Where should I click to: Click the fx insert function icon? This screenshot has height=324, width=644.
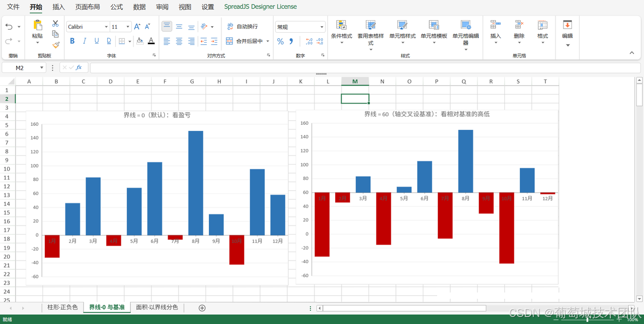[79, 67]
